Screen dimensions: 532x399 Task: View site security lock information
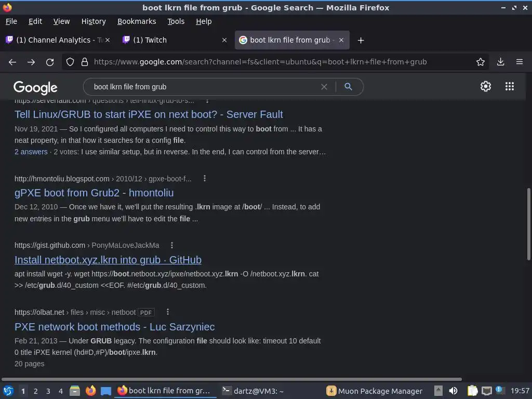[x=85, y=62]
